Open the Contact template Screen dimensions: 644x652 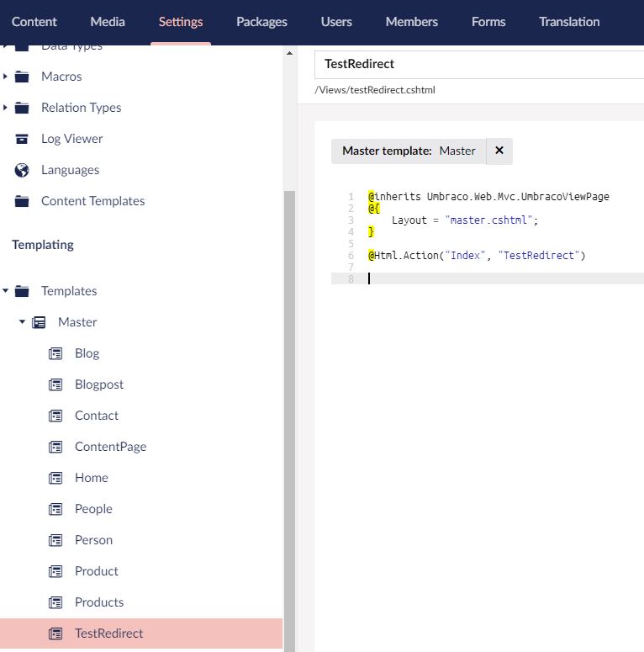click(97, 416)
